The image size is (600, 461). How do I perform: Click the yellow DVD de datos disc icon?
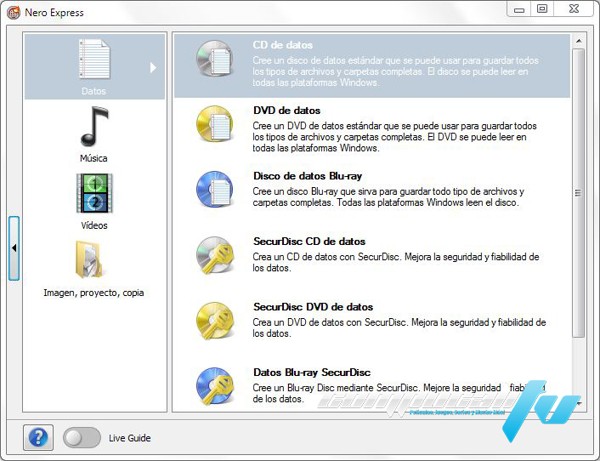pos(215,124)
